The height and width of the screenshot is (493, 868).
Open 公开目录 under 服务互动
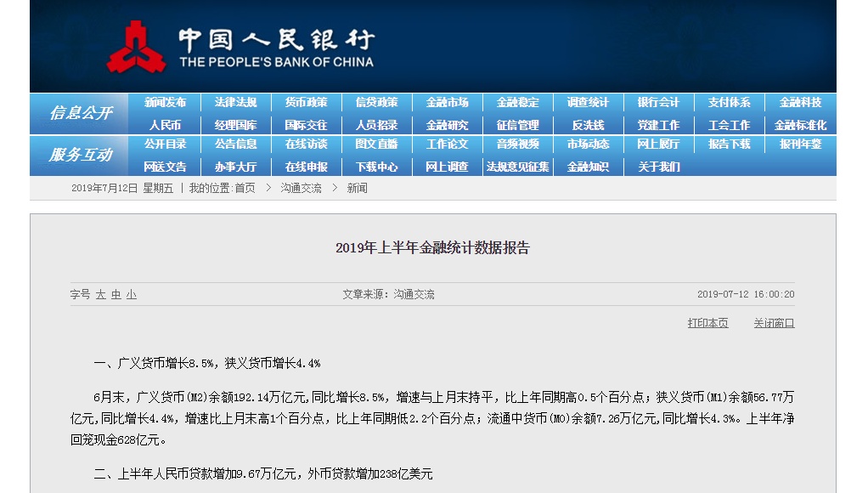pos(165,144)
